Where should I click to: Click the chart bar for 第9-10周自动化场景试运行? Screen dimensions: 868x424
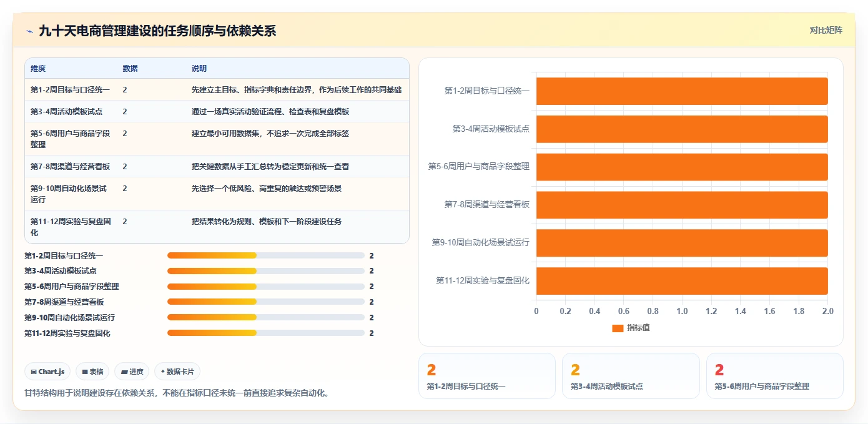click(682, 243)
